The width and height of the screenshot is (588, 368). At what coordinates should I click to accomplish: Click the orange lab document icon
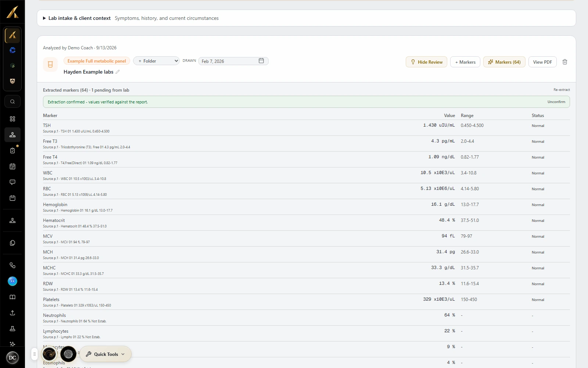tap(50, 64)
